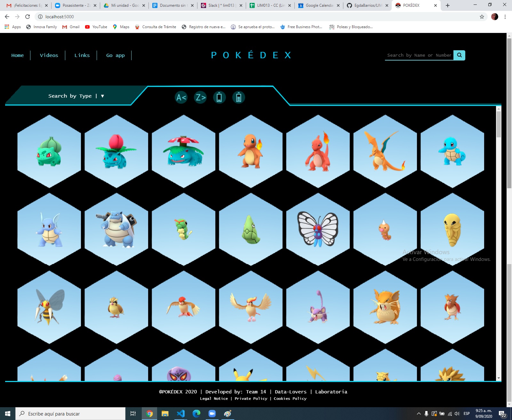The image size is (512, 420).
Task: Click the Pokémon list scrollbar thumb
Action: pyautogui.click(x=499, y=125)
